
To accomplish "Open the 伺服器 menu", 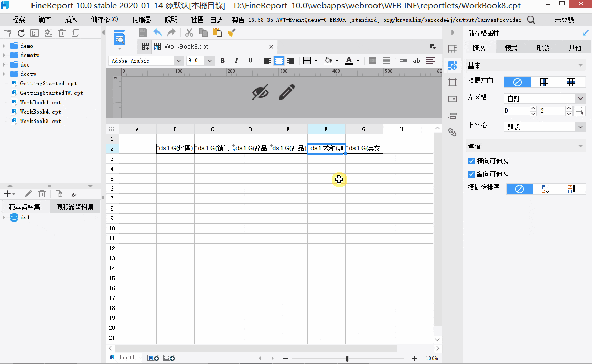I will pyautogui.click(x=142, y=19).
